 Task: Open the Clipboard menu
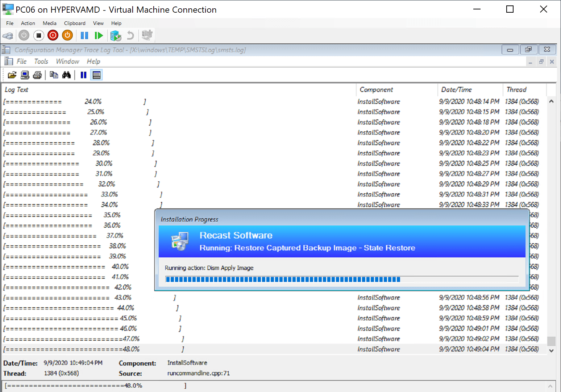pos(74,23)
